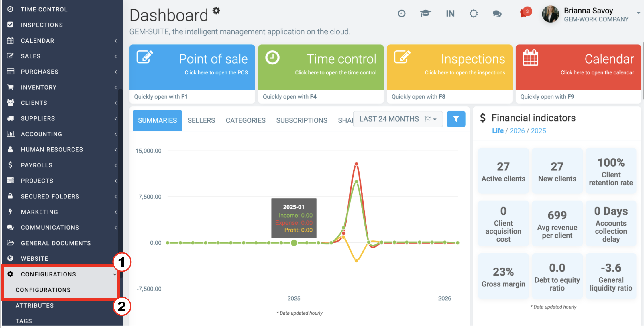Click the Website globe icon

point(10,258)
